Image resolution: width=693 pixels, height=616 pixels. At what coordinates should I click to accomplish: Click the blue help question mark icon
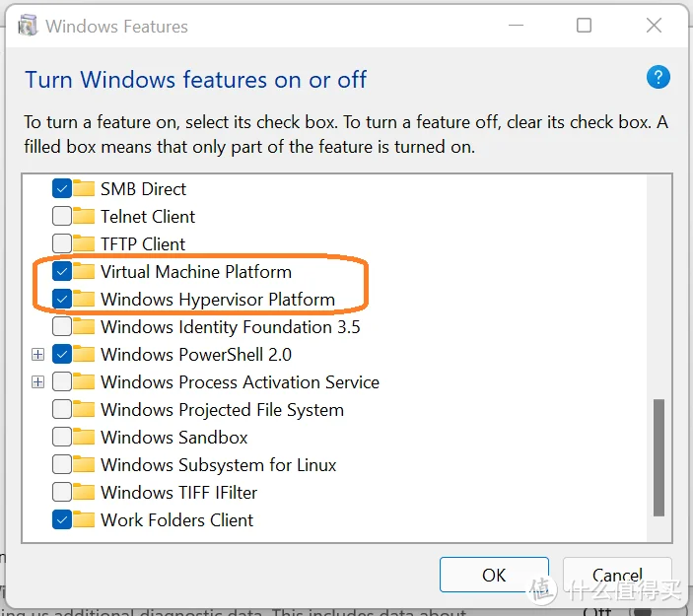tap(658, 77)
